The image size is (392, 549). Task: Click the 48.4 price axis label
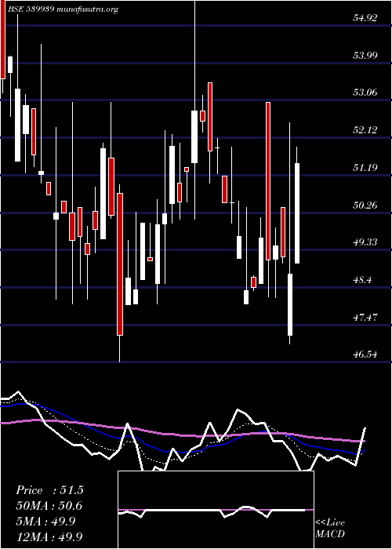tap(363, 280)
